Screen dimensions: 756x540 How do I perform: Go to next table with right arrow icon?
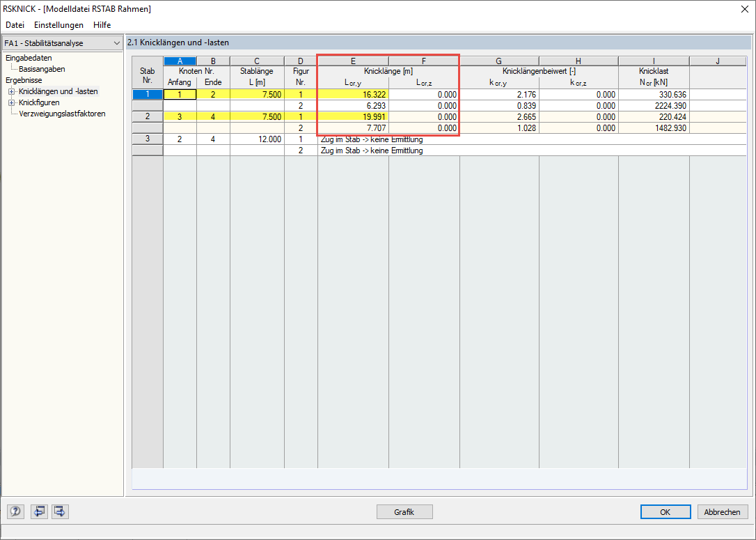point(61,511)
